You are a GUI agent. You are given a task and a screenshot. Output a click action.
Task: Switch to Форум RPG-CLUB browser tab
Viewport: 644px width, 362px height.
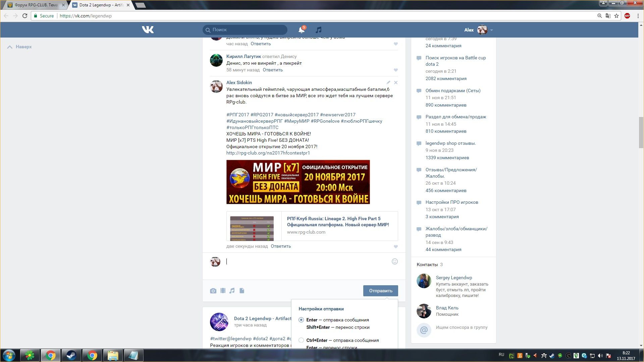pos(35,5)
